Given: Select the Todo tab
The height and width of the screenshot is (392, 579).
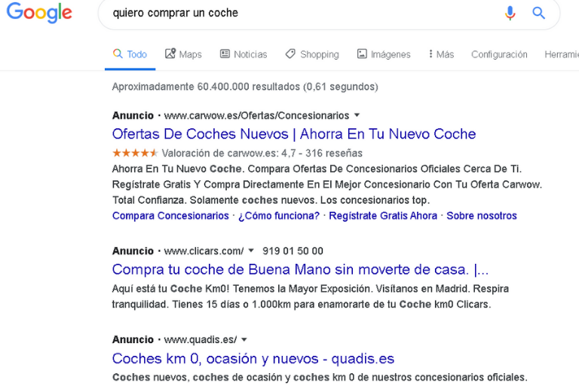Looking at the screenshot, I should (130, 54).
